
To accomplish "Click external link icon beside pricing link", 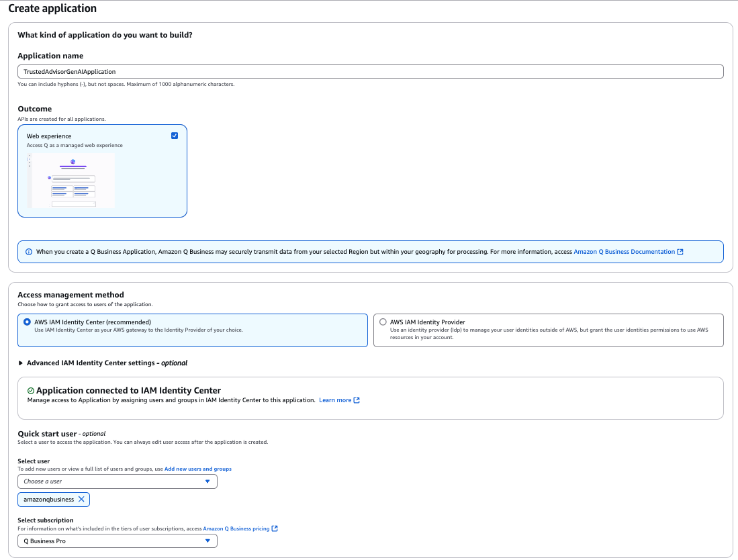I will (x=275, y=528).
